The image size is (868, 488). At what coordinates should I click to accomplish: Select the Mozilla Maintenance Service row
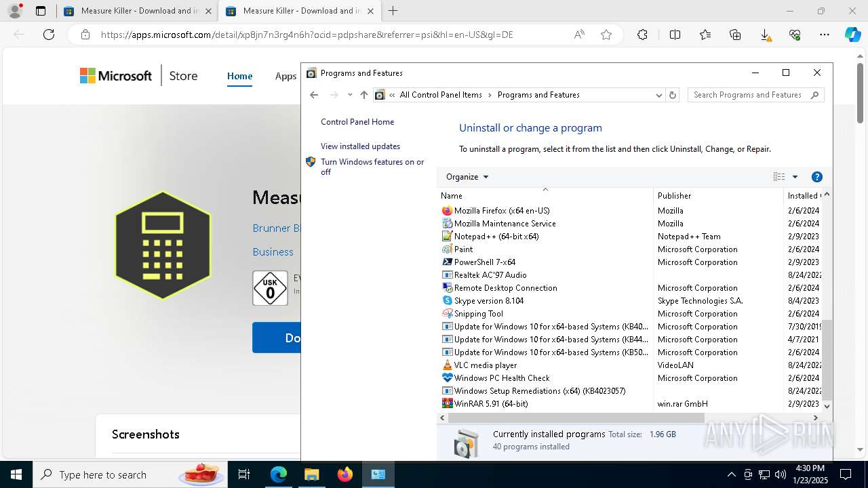[x=629, y=224]
